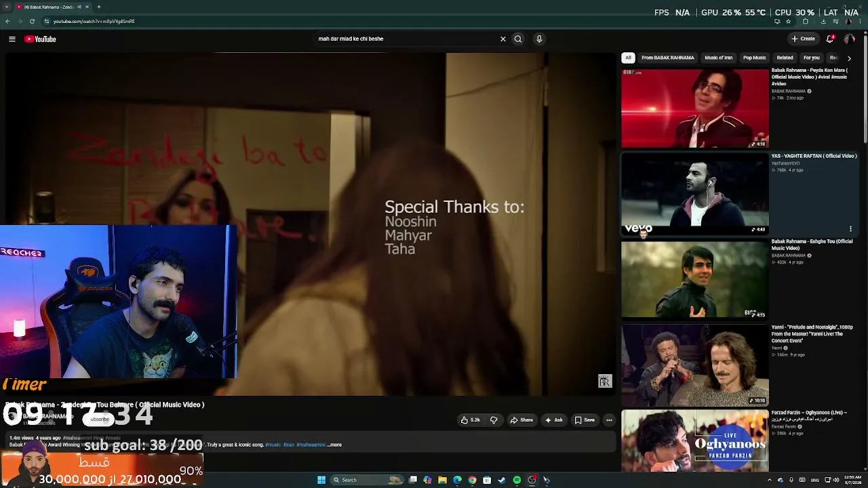Ask about this video
Image resolution: width=868 pixels, height=488 pixels.
point(554,420)
